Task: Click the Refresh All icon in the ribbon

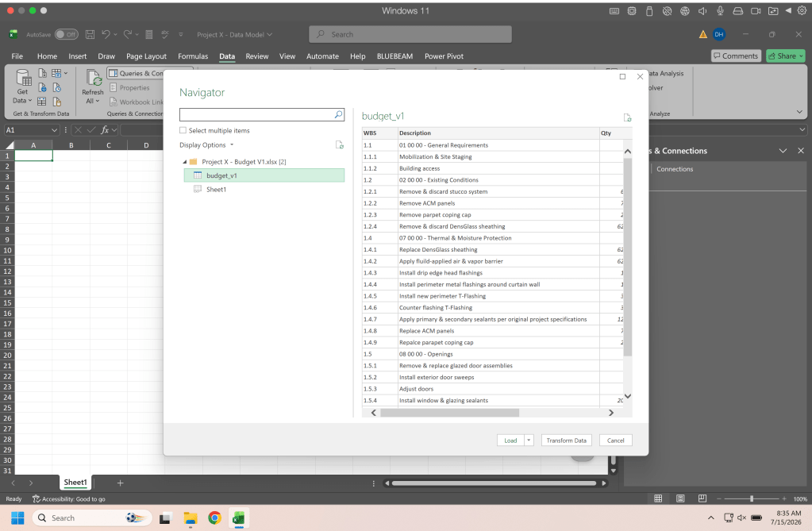Action: [93, 78]
